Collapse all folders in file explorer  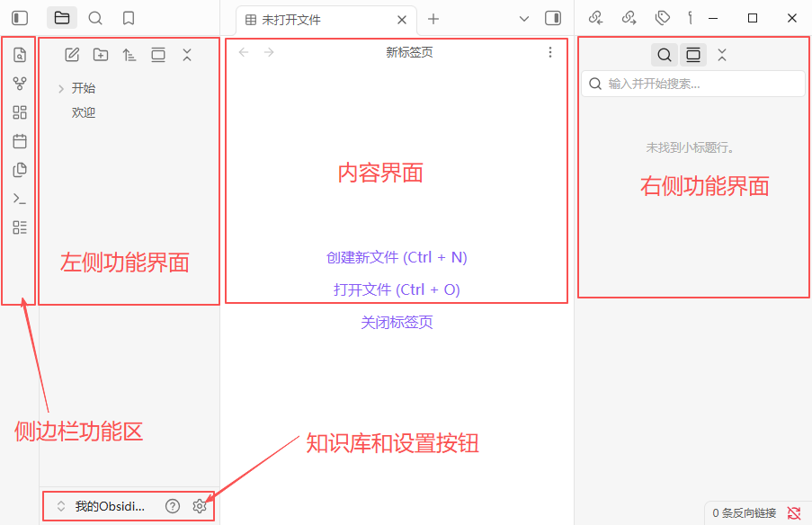(187, 55)
